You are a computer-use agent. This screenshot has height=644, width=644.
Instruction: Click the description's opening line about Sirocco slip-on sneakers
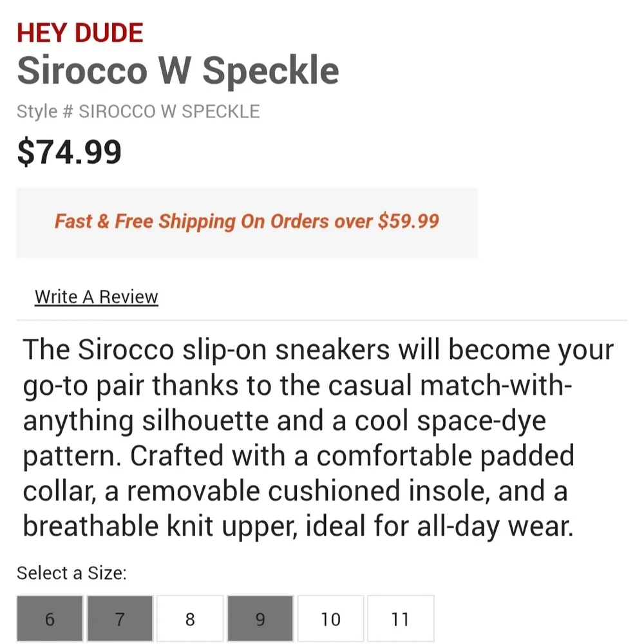tap(318, 351)
